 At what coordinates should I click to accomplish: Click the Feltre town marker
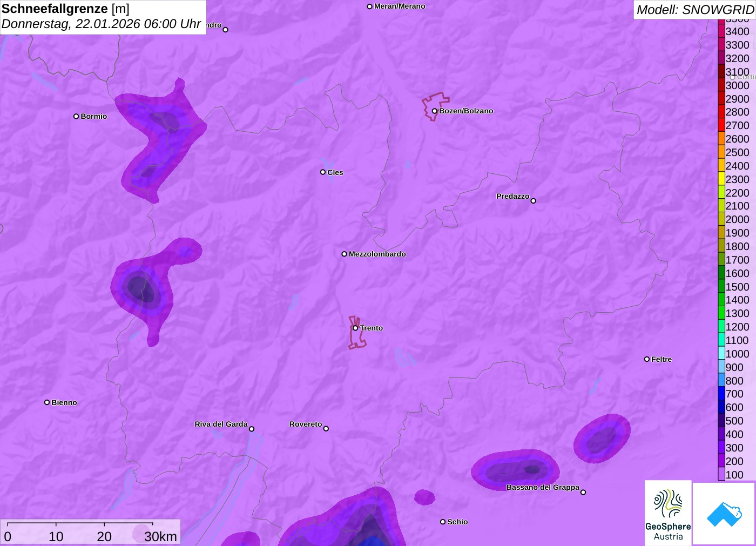pyautogui.click(x=647, y=359)
